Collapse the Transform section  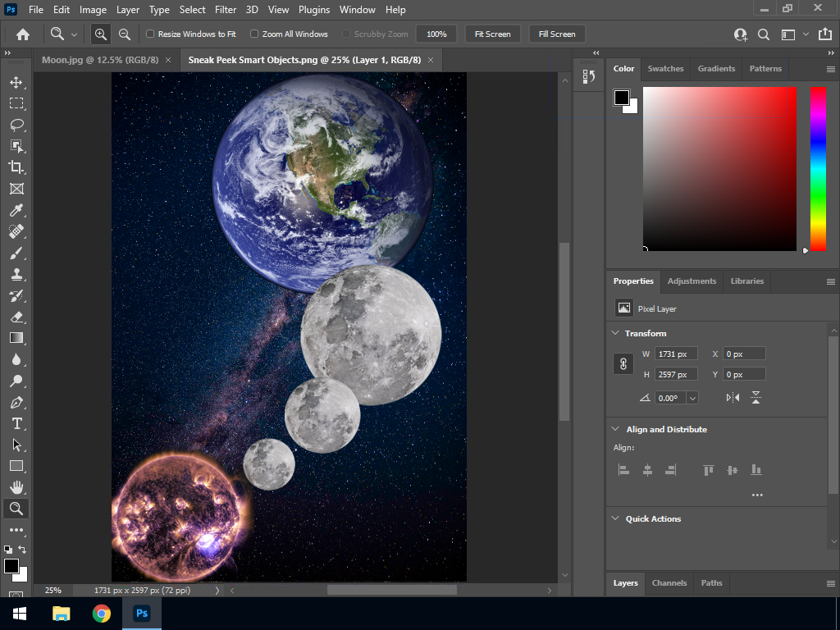tap(615, 333)
